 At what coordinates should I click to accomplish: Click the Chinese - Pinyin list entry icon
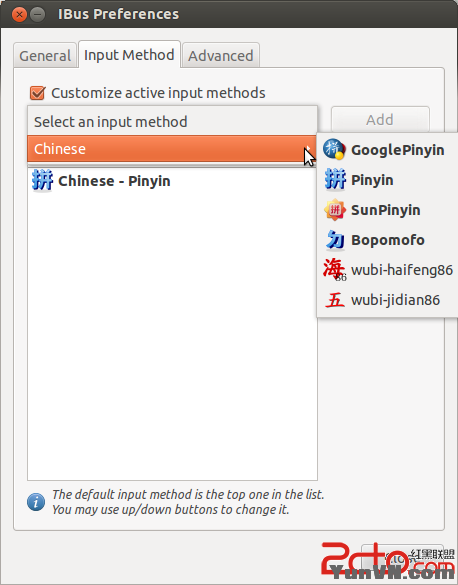(42, 181)
